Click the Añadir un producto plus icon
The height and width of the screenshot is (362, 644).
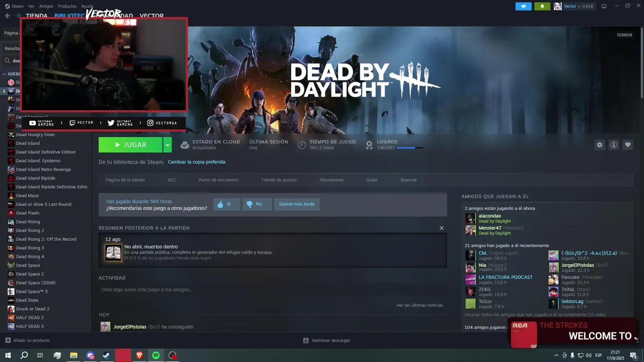tap(8, 340)
